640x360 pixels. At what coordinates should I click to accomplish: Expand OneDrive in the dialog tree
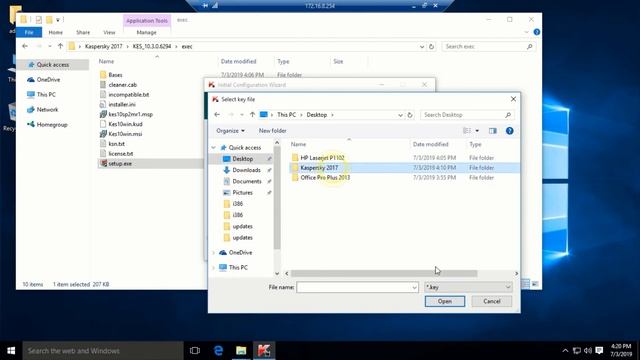(213, 253)
